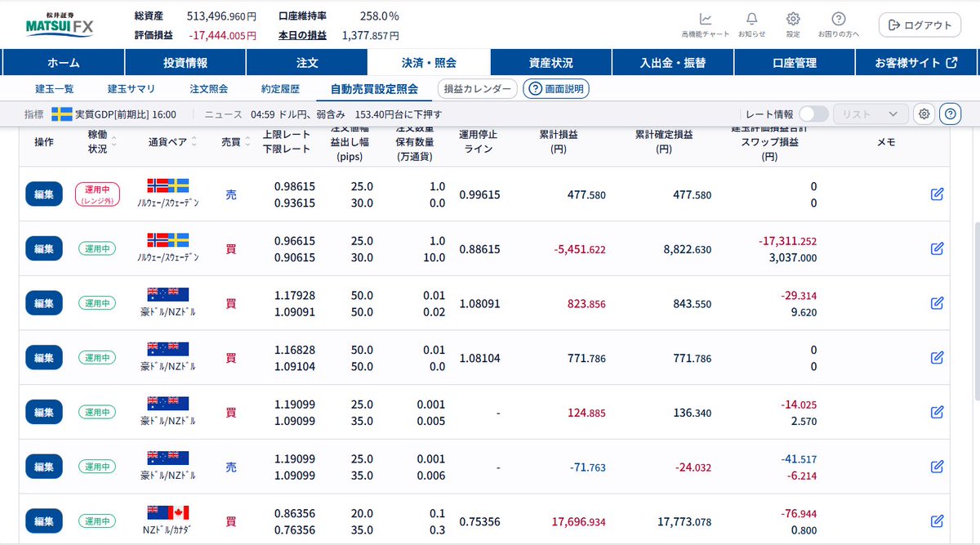Click the ログアウト button
Screen dimensions: 980x545
point(919,25)
